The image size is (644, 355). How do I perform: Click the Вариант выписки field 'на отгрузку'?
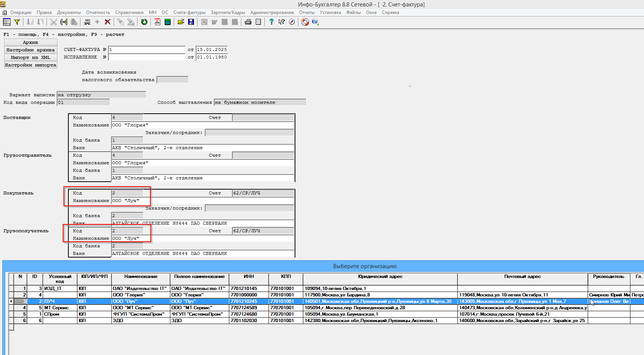tap(101, 95)
